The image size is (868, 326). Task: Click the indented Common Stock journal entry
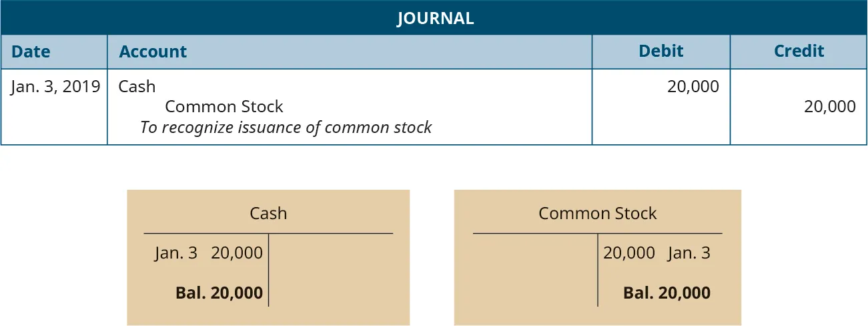point(224,107)
